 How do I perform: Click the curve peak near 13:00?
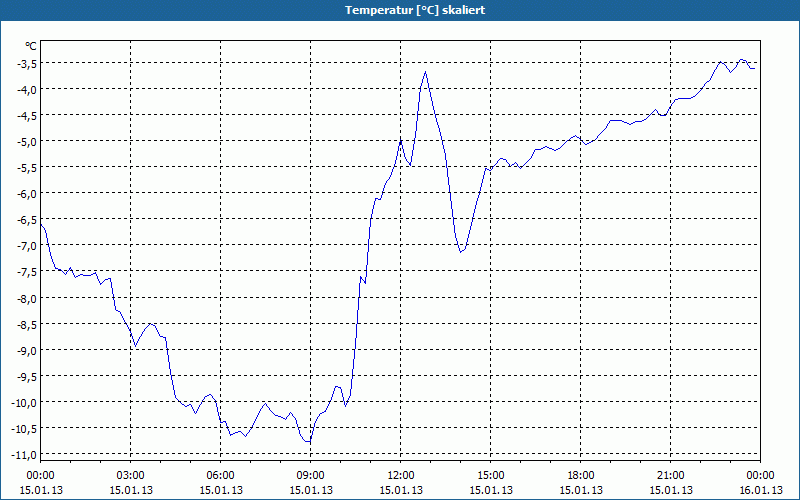pyautogui.click(x=426, y=72)
